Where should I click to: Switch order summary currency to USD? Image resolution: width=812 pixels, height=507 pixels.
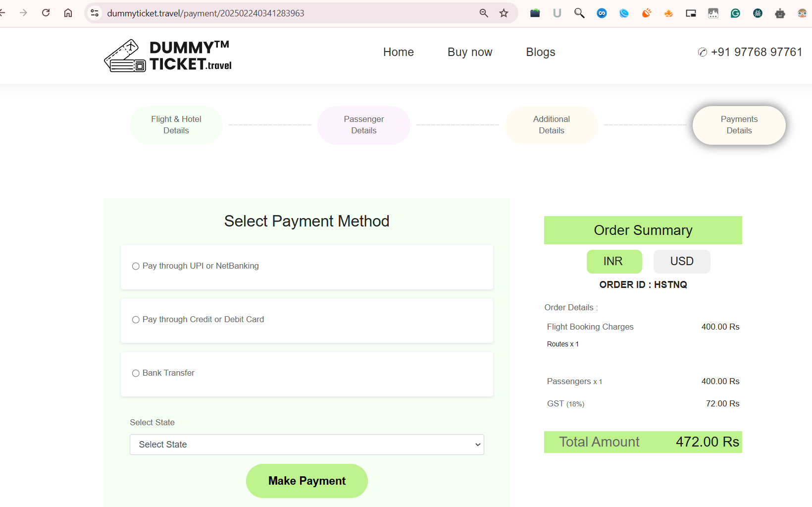click(x=681, y=261)
